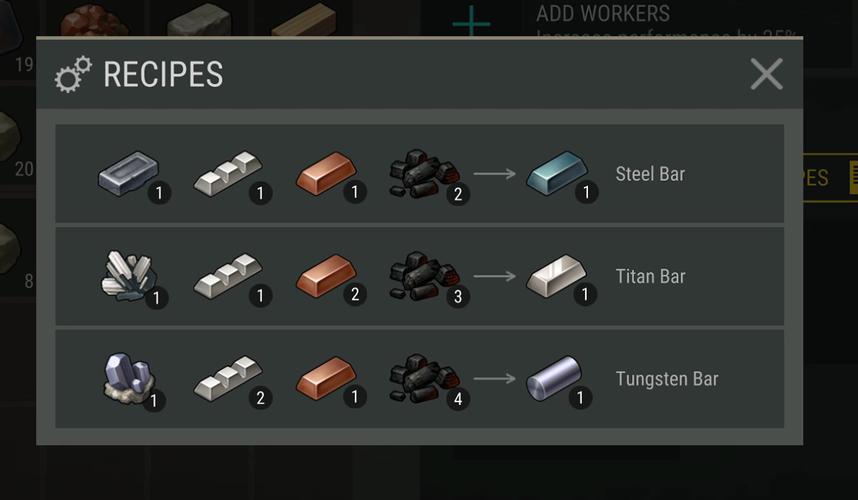Viewport: 858px width, 500px height.
Task: Close the Recipes dialog
Action: click(766, 74)
